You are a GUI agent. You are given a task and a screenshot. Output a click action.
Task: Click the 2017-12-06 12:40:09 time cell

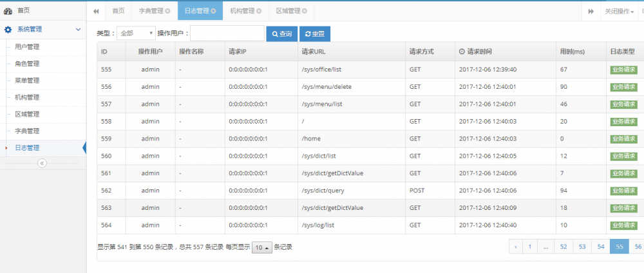click(505, 208)
